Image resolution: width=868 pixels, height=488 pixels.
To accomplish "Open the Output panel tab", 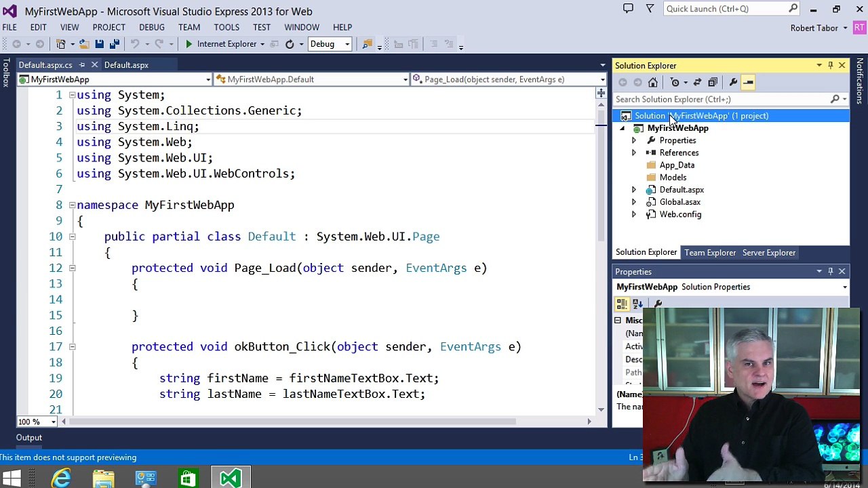I will coord(29,438).
